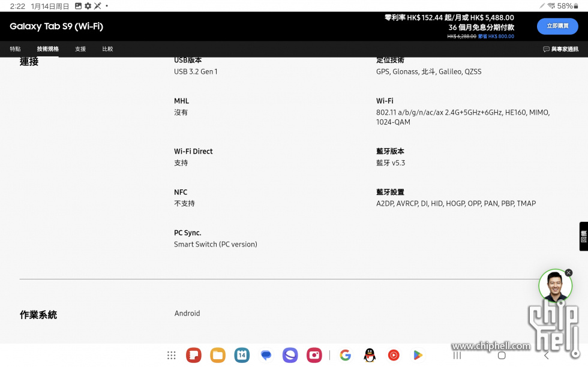Screen dimensions: 588x367
Task: Switch to the 特點 tab
Action: click(15, 49)
